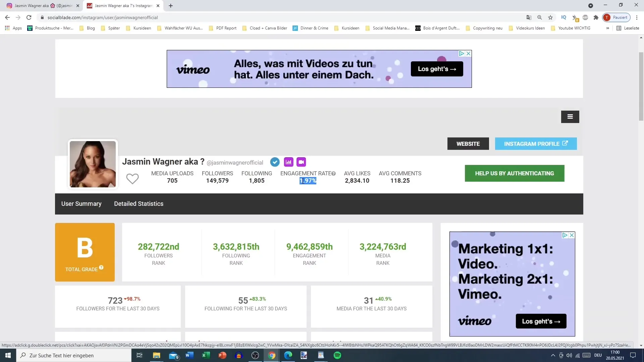Viewport: 644px width, 362px height.
Task: Click the 282,722nd followers rank value
Action: (x=158, y=247)
